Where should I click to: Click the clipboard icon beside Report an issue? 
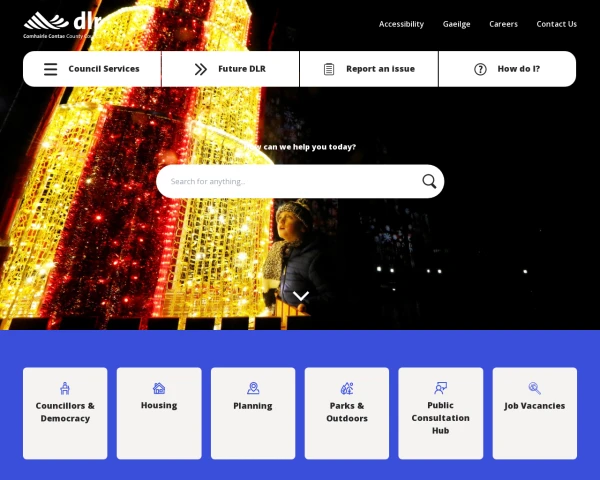pos(329,69)
